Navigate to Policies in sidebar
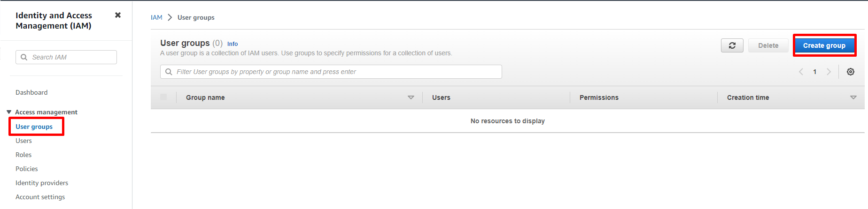 point(27,169)
